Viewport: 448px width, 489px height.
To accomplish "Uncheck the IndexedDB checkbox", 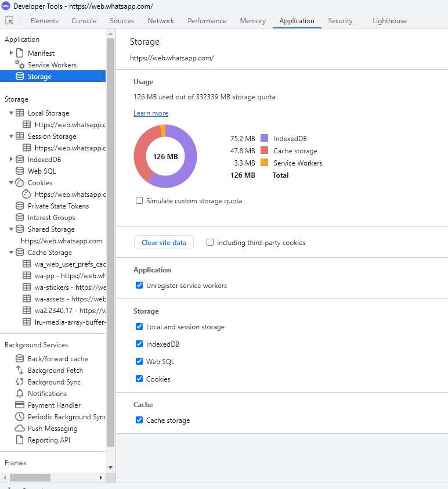I will pos(139,344).
